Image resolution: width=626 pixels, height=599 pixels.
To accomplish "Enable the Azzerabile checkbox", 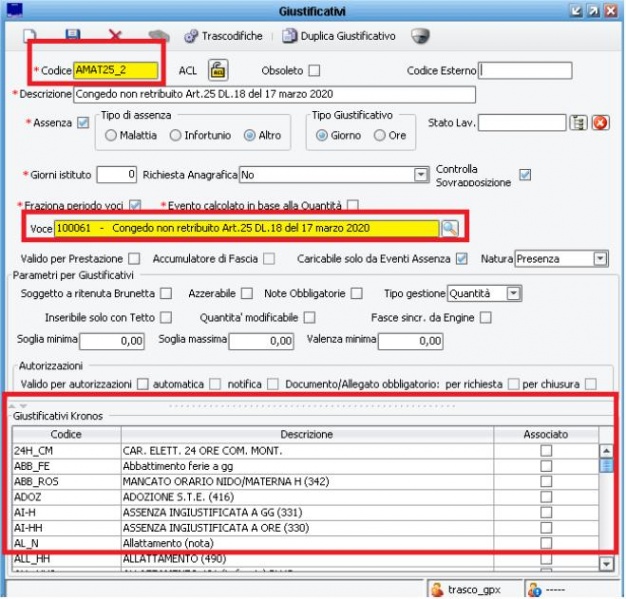I will (247, 294).
